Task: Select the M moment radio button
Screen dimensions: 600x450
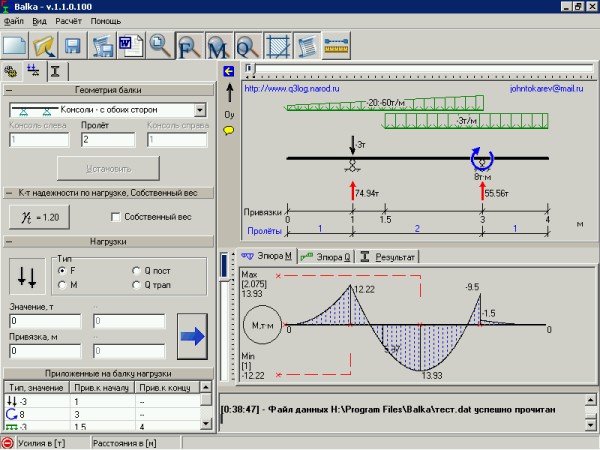Action: (x=61, y=285)
